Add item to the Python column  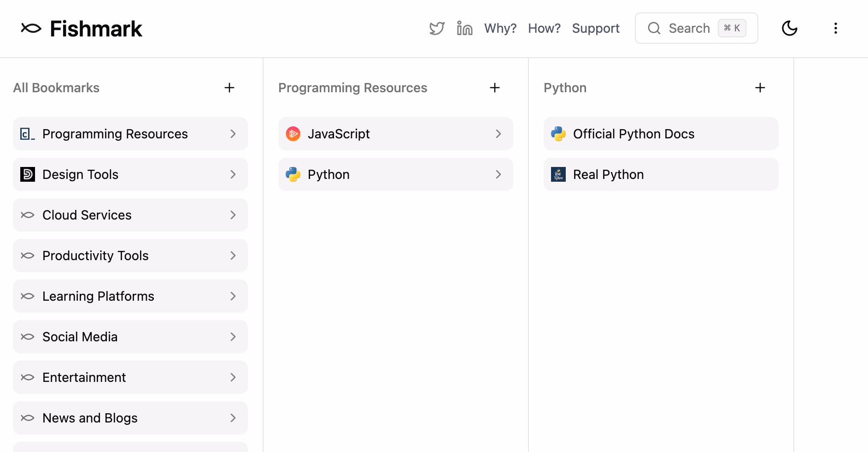[x=760, y=88]
